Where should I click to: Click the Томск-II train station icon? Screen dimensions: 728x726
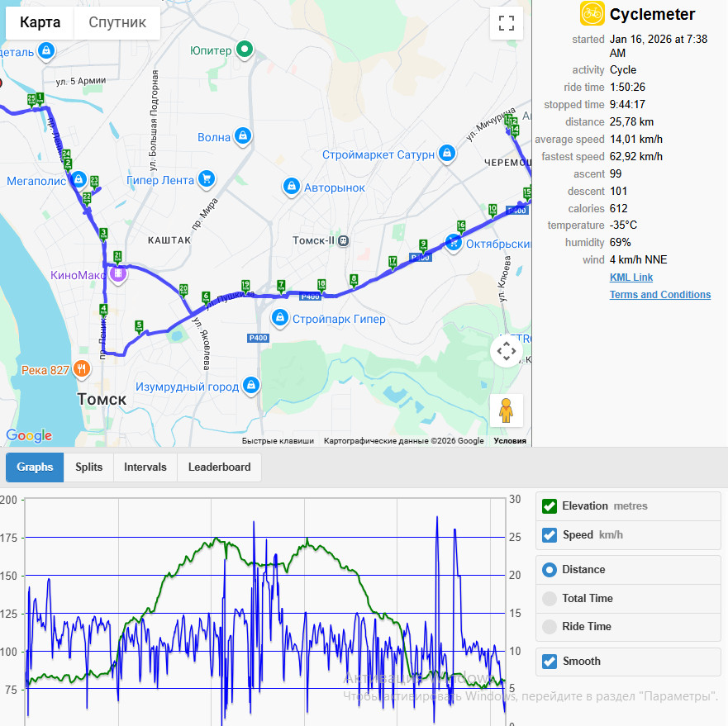[x=343, y=240]
